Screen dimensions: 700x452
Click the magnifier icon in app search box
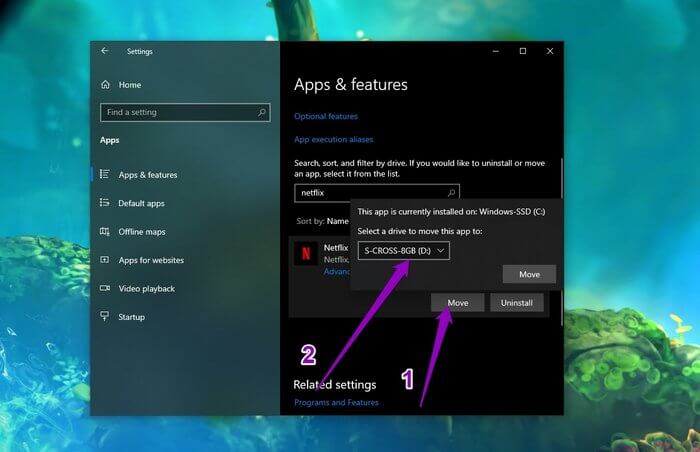click(x=451, y=193)
